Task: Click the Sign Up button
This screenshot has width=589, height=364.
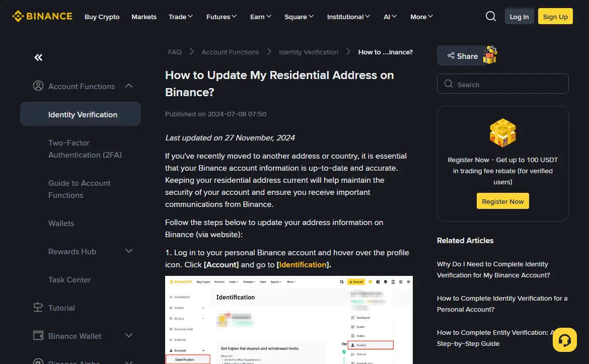Action: click(x=555, y=17)
